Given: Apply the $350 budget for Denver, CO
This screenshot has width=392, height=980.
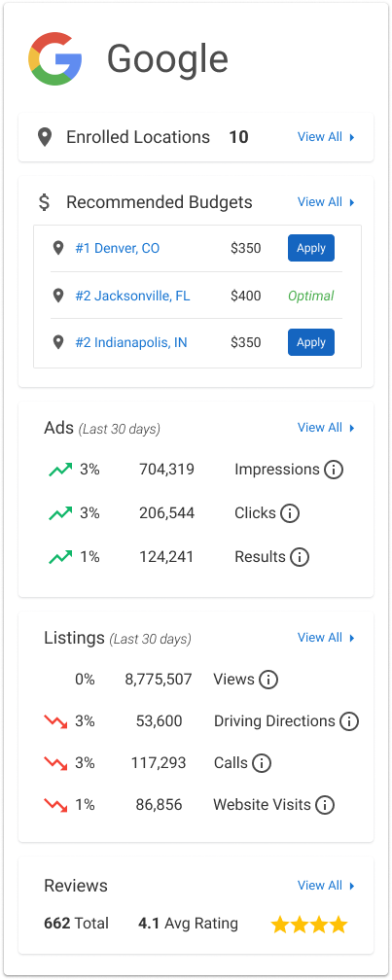Looking at the screenshot, I should 310,248.
